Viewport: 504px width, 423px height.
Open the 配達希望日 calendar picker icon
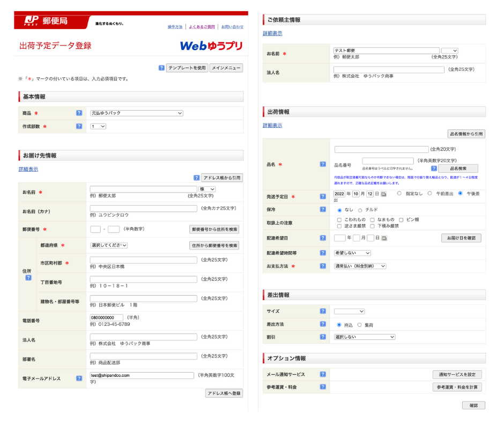point(384,238)
